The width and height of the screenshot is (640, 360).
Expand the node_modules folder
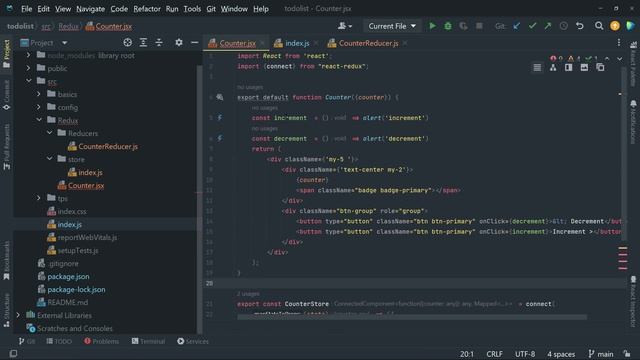click(x=28, y=55)
